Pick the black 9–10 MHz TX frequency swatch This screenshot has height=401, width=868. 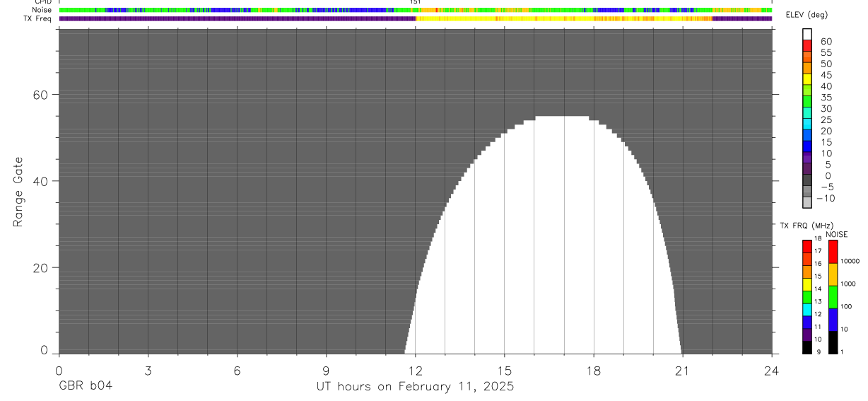click(x=807, y=347)
